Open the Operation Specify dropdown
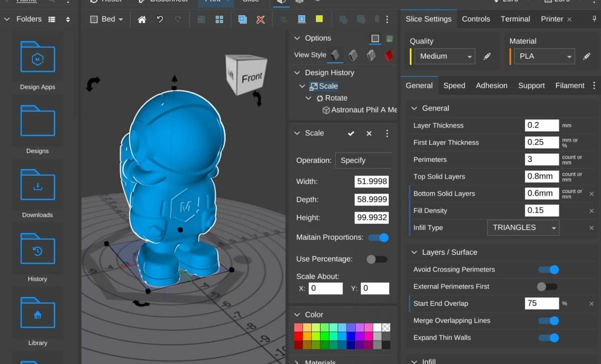The width and height of the screenshot is (601, 364). 364,160
